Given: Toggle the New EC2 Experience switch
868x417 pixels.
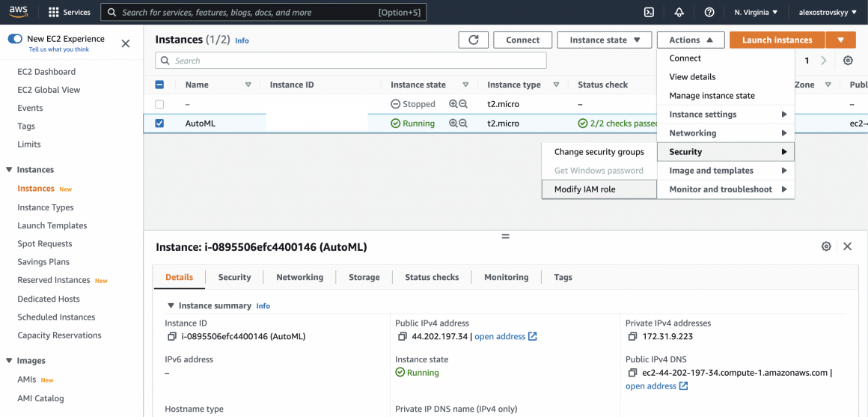Looking at the screenshot, I should (x=15, y=39).
